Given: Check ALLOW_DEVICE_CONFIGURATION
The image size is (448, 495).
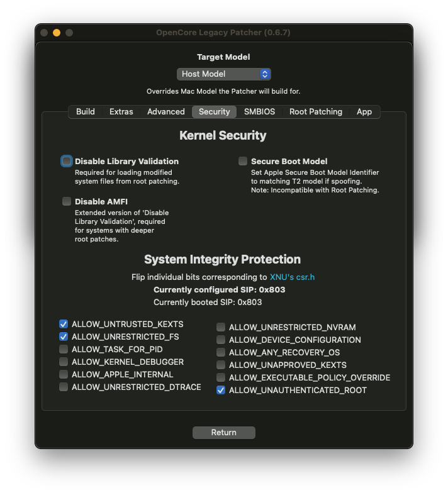Looking at the screenshot, I should coord(221,340).
